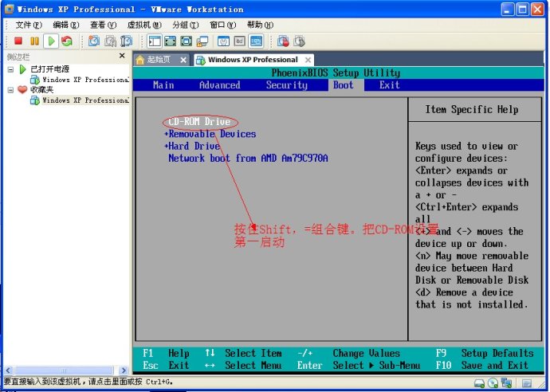Image resolution: width=550 pixels, height=392 pixels.
Task: Click the Full Screen mode icon
Action: (x=187, y=41)
